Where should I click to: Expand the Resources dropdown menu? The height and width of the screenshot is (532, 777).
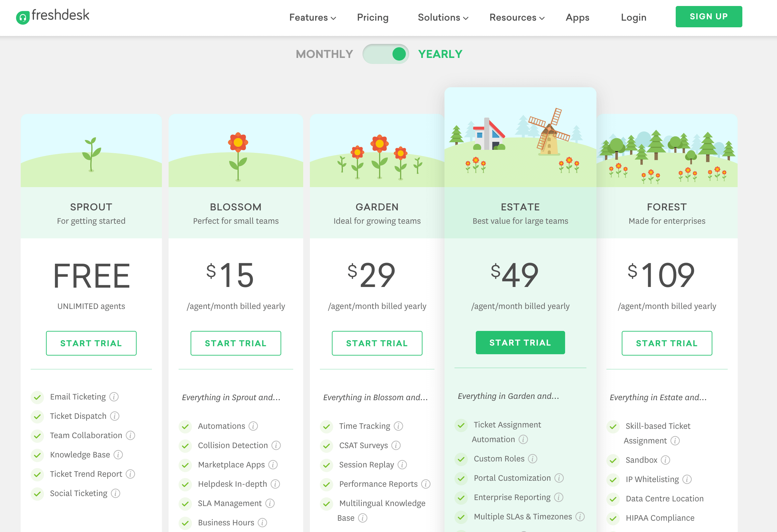[517, 17]
